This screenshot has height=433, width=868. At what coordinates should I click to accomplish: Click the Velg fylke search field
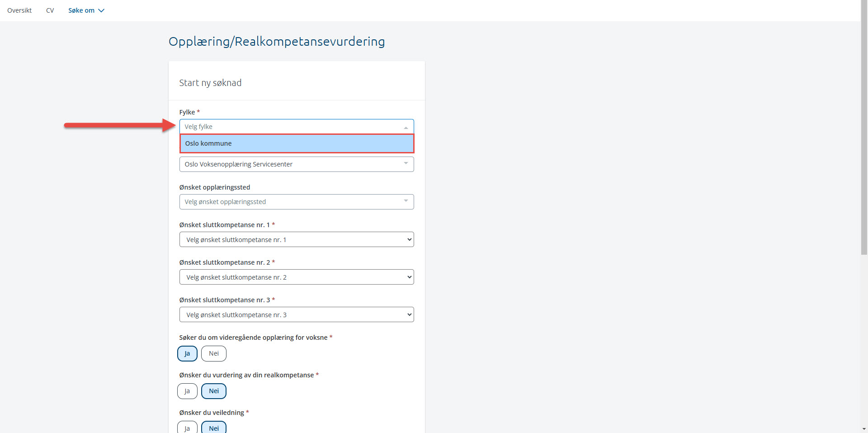tap(289, 127)
